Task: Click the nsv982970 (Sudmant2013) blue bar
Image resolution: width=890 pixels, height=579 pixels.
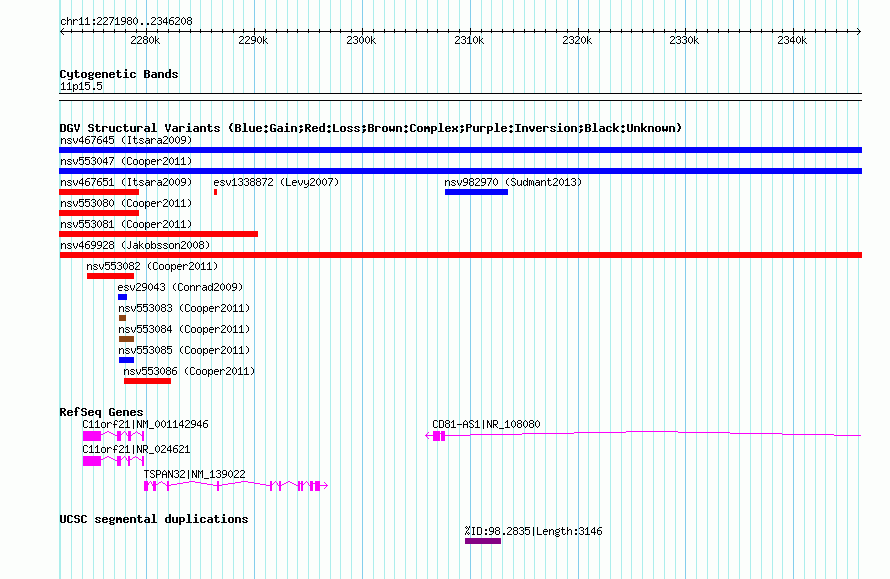Action: pyautogui.click(x=476, y=192)
